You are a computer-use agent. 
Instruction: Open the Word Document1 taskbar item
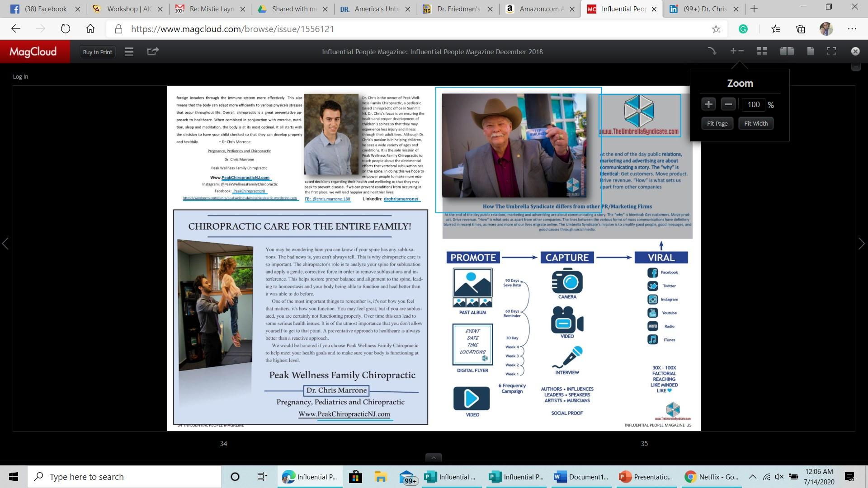[x=581, y=477]
